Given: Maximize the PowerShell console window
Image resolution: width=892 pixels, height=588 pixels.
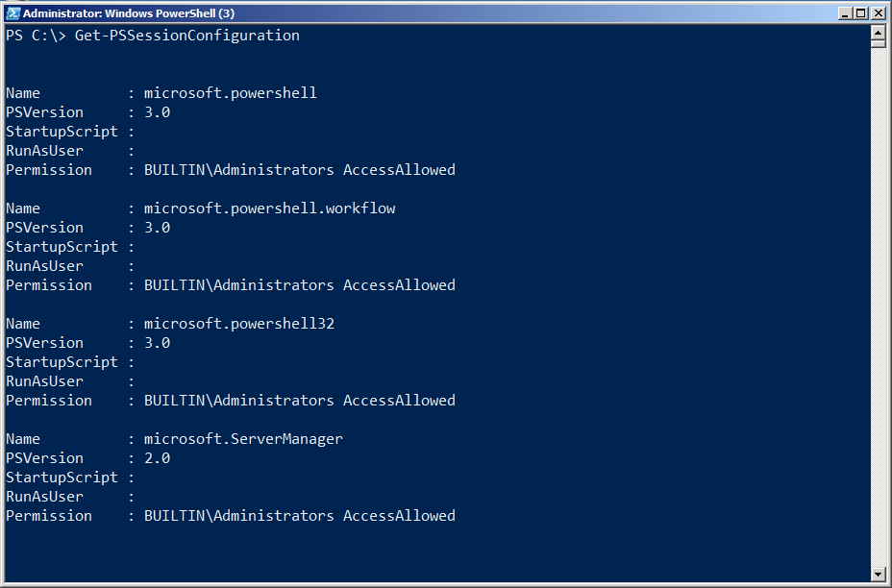Looking at the screenshot, I should [862, 13].
